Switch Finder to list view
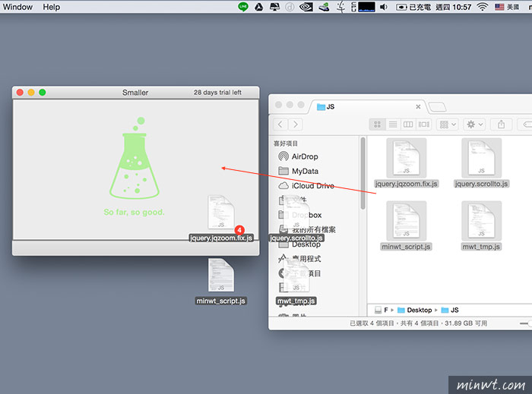532x394 pixels. (393, 125)
